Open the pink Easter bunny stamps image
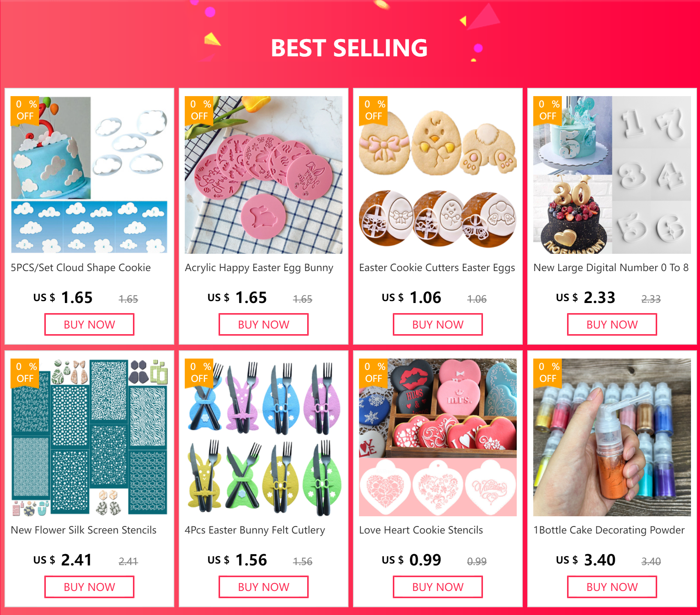The width and height of the screenshot is (700, 615). coord(264,175)
